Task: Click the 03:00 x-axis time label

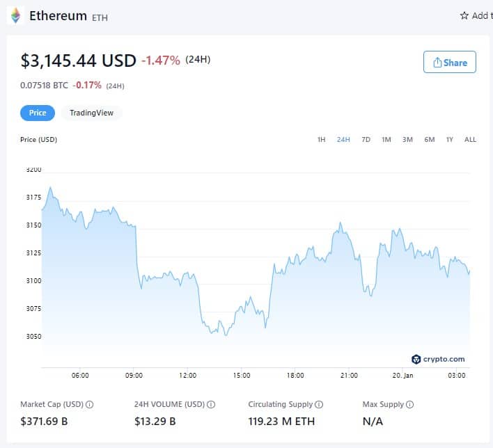Action: pyautogui.click(x=457, y=376)
